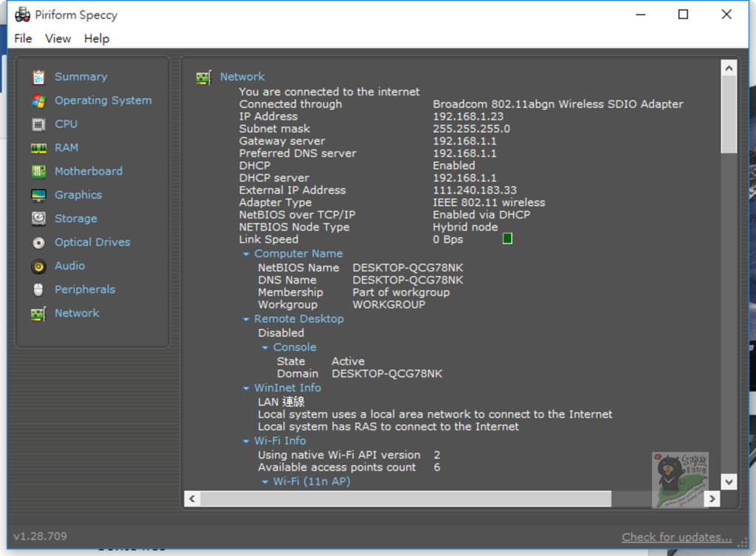Click the WORKGROUP value
The image size is (756, 556).
(x=389, y=305)
